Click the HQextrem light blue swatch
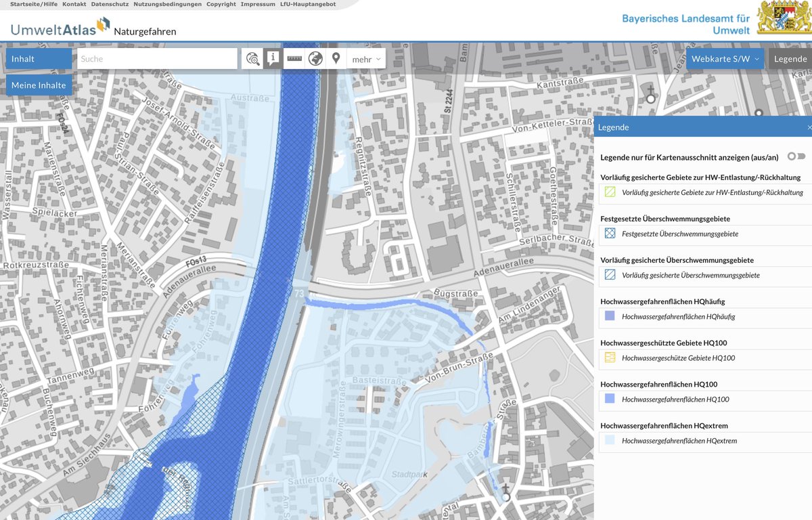This screenshot has height=520, width=812. [610, 440]
